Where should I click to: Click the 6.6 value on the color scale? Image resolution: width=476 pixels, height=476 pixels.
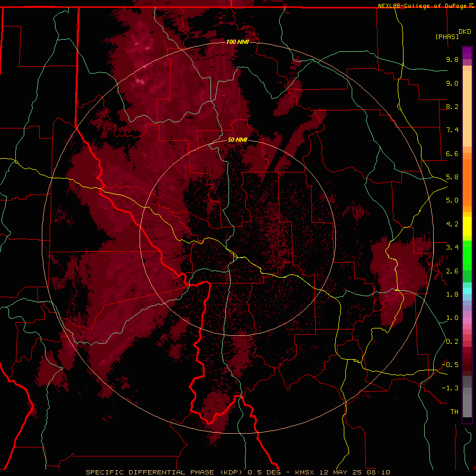tap(452, 153)
